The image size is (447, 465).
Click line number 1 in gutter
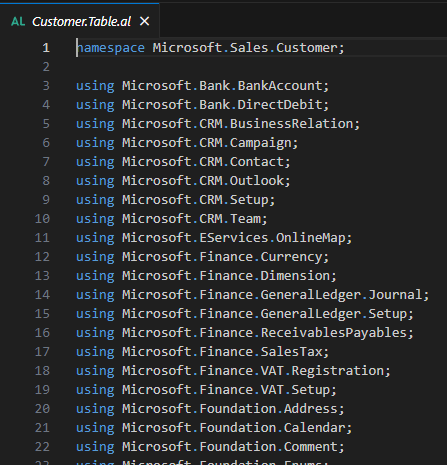pyautogui.click(x=46, y=48)
